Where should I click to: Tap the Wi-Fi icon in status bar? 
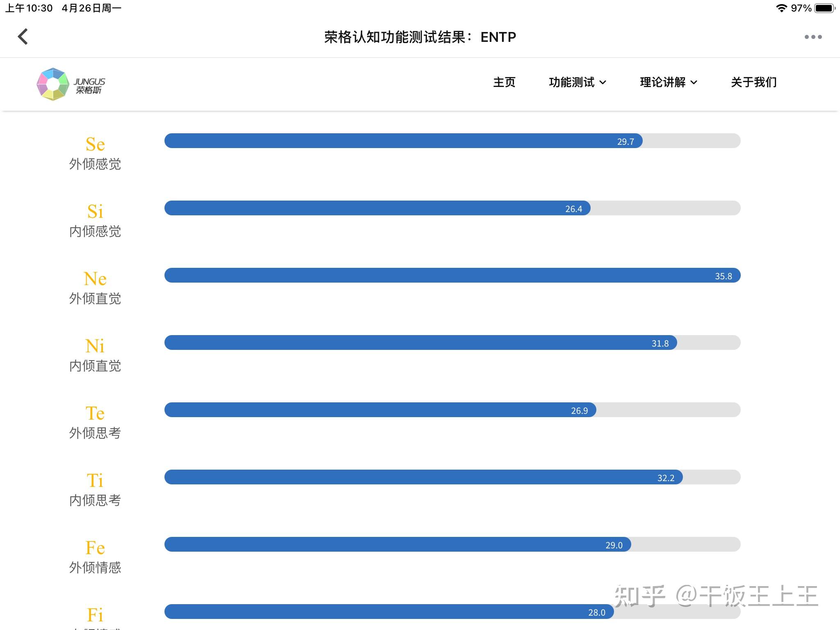[781, 8]
